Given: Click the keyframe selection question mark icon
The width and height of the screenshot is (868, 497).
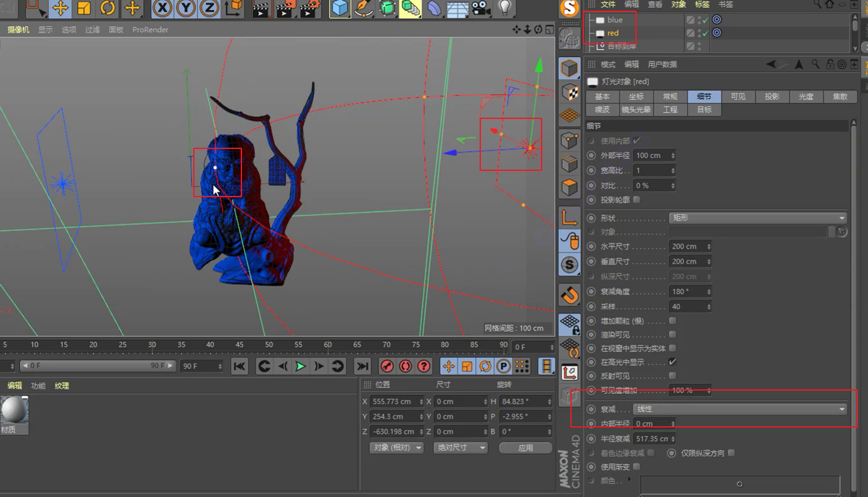Looking at the screenshot, I should [423, 366].
